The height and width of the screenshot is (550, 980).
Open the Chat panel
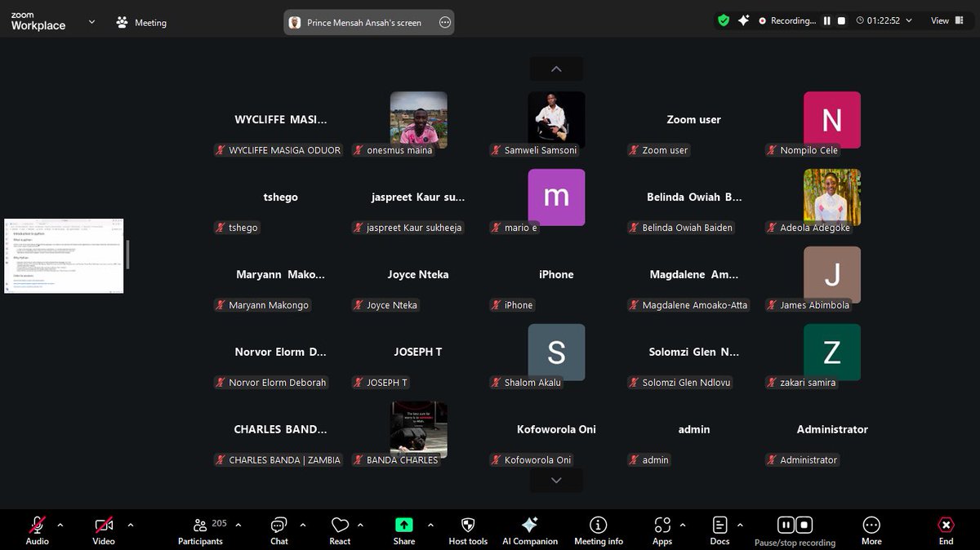coord(279,530)
